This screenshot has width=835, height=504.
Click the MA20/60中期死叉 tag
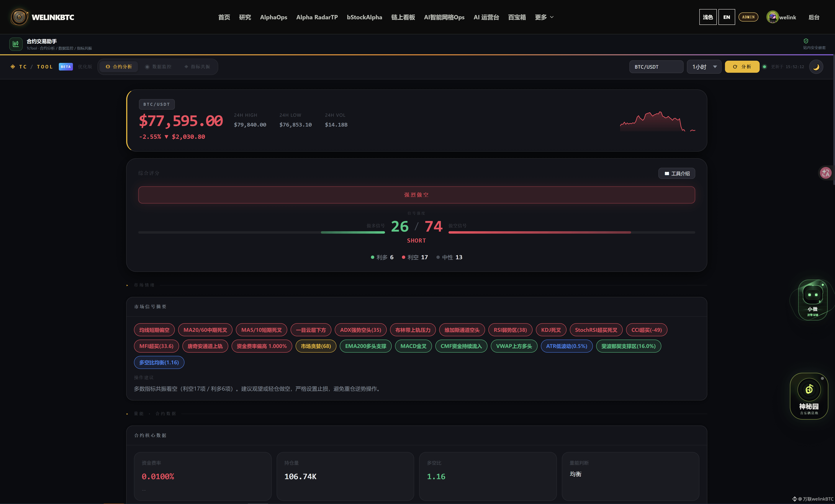click(x=205, y=330)
